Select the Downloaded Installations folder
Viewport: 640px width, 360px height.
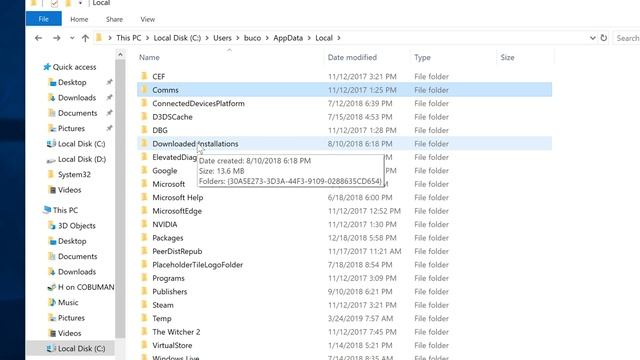pos(344,144)
